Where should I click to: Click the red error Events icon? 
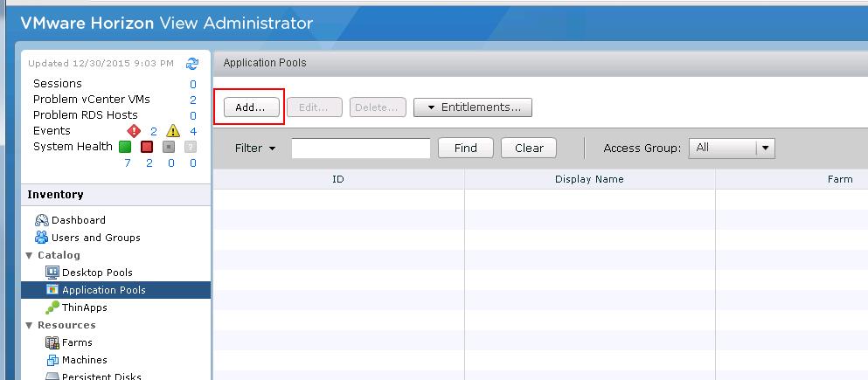(x=134, y=131)
